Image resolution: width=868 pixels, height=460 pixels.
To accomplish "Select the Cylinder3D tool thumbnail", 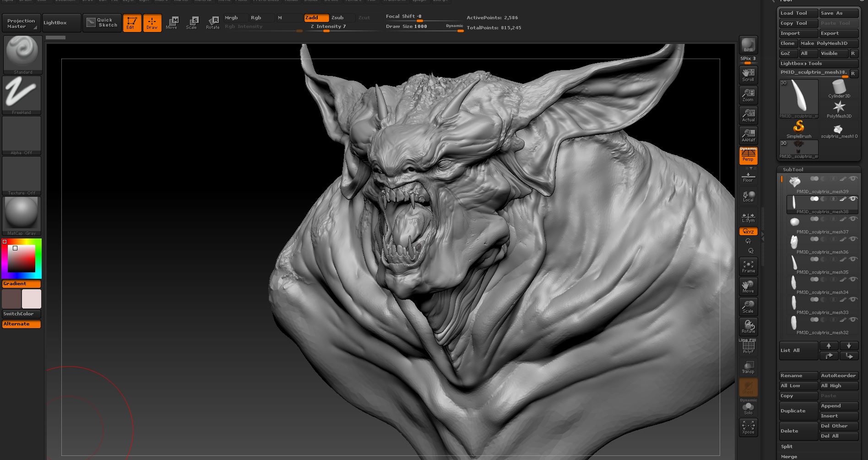I will tap(839, 88).
